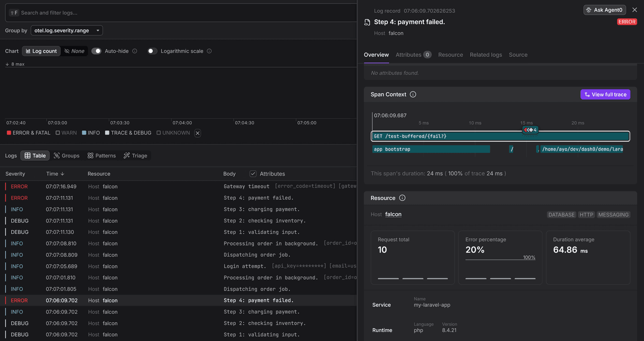Open the Group by otel.log.severity.range dropdown
This screenshot has height=341, width=644.
point(67,31)
